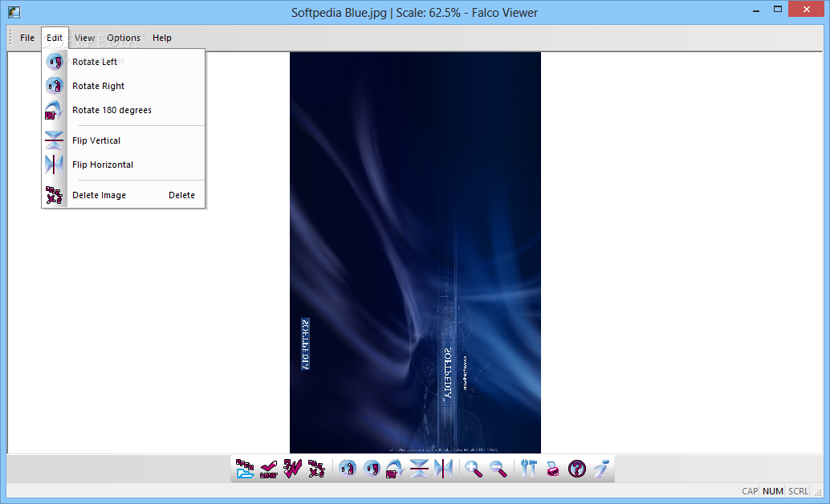Click the SCRL status bar indicator
830x504 pixels.
(x=798, y=491)
